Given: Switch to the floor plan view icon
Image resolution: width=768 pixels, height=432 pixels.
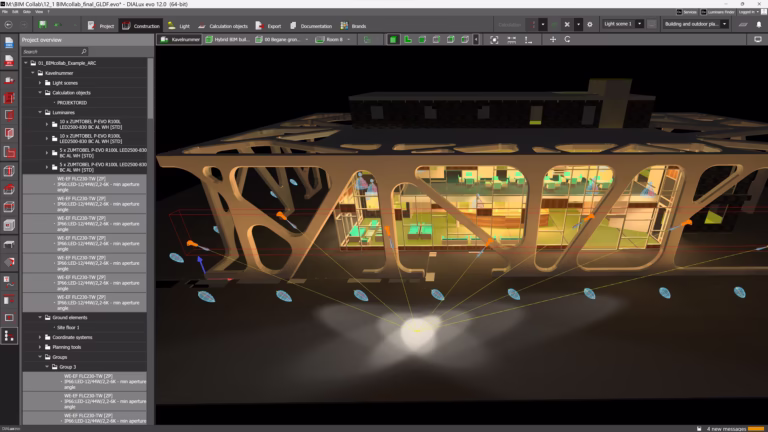Looking at the screenshot, I should [x=408, y=40].
